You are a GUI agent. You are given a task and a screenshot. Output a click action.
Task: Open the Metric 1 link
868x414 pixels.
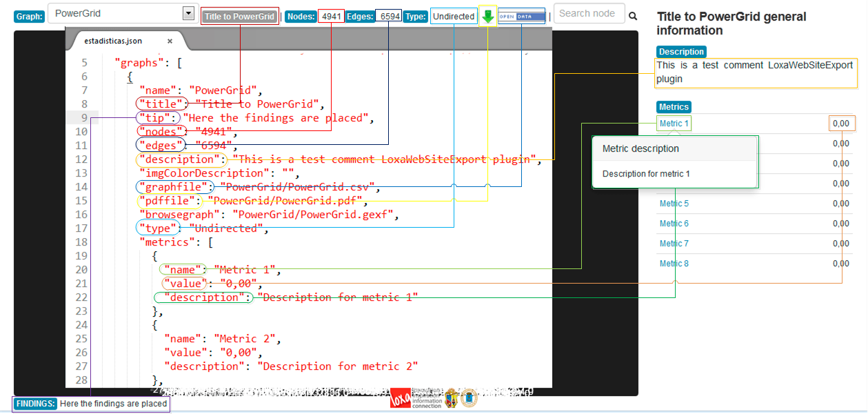tap(674, 124)
